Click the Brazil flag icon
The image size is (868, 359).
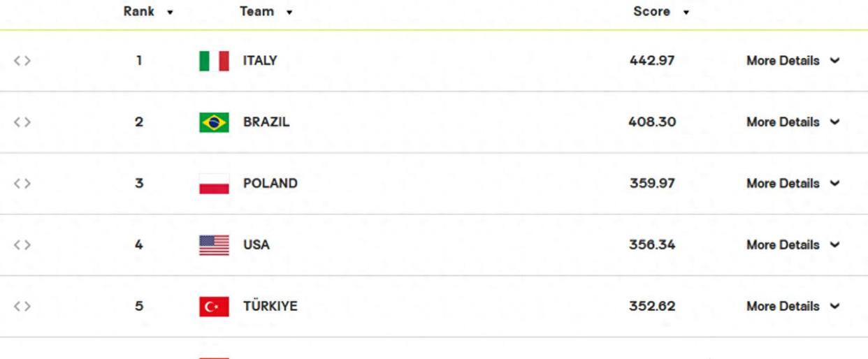(x=214, y=122)
